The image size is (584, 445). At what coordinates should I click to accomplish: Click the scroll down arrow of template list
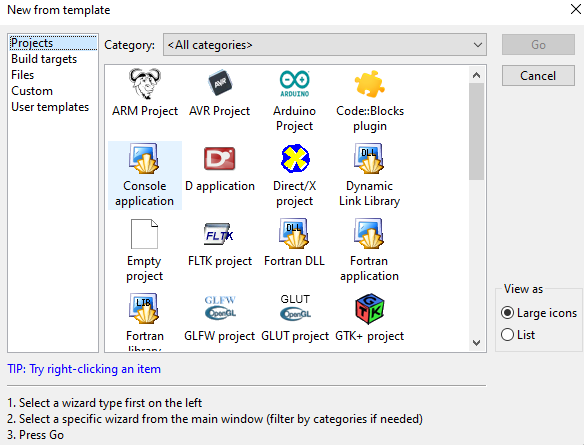476,342
